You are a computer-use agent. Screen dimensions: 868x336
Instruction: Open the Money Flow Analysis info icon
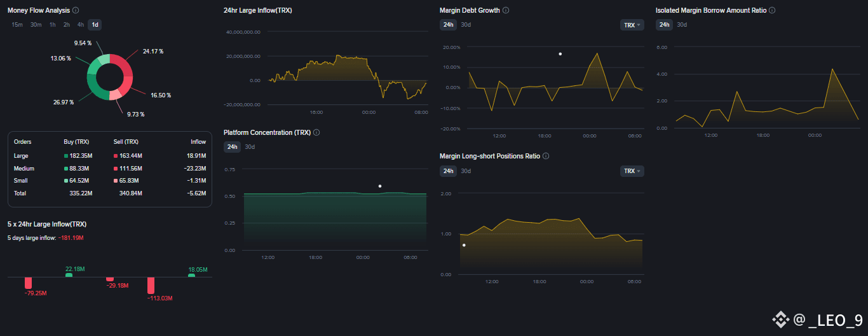click(x=76, y=11)
